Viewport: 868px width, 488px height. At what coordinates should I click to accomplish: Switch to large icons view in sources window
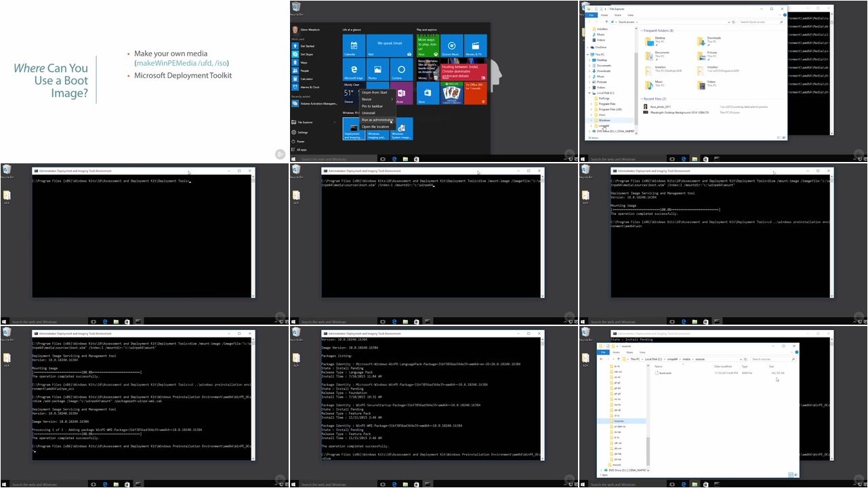coord(795,474)
